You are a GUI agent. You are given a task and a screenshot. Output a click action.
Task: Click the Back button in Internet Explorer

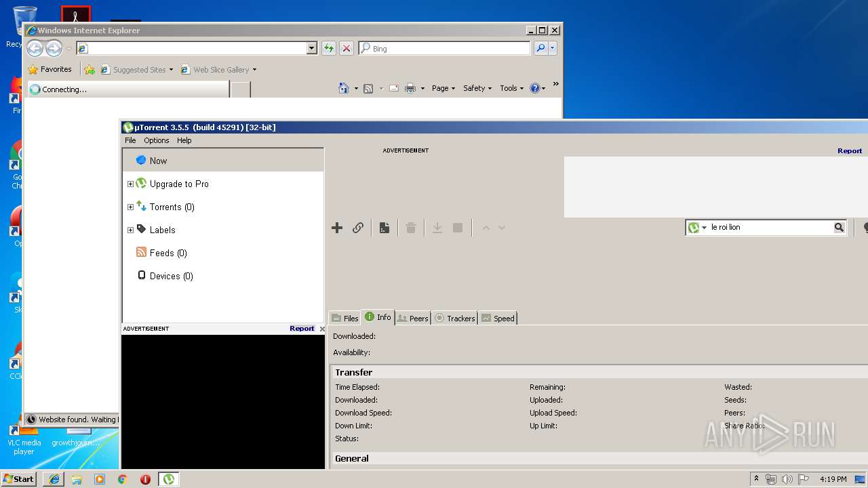tap(35, 48)
